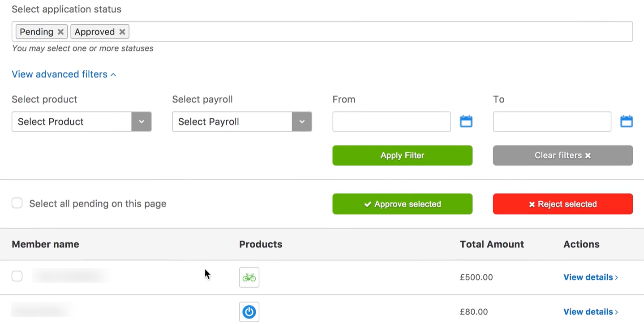
Task: Open the From date calendar picker
Action: pos(466,121)
